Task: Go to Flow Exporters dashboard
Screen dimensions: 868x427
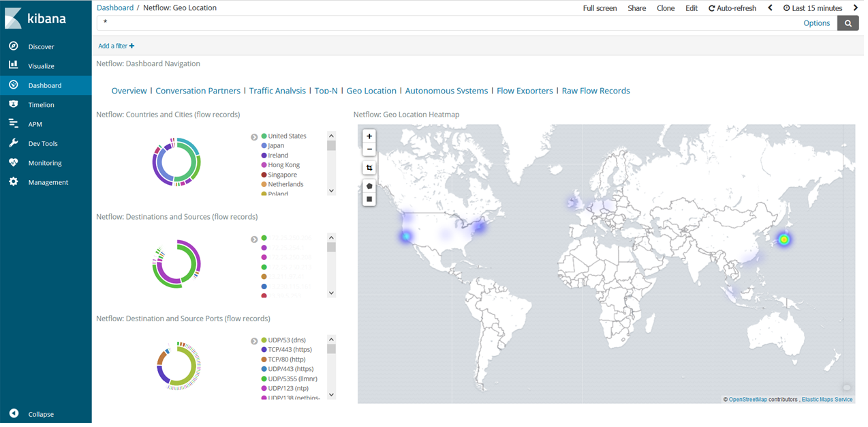Action: point(525,91)
